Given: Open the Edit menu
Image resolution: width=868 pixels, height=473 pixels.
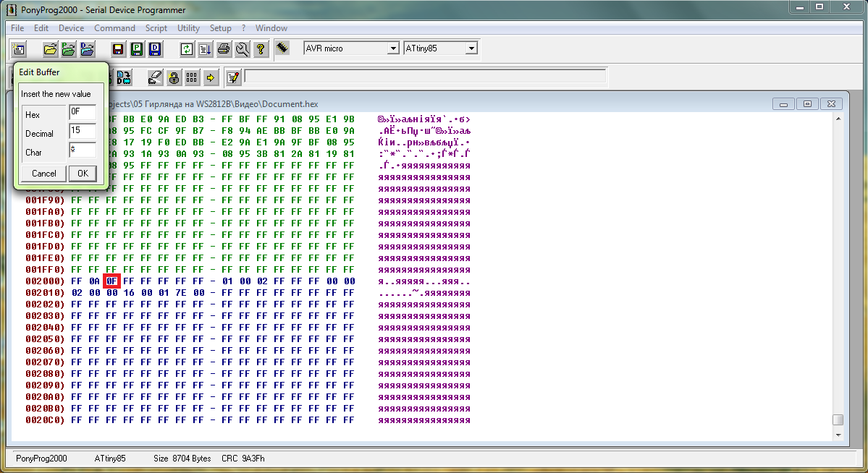Looking at the screenshot, I should (x=41, y=28).
